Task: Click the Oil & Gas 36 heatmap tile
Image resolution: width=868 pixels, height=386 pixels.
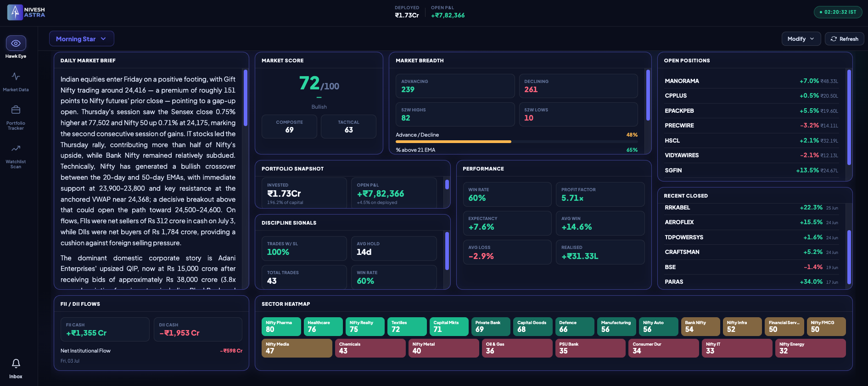Action: pyautogui.click(x=517, y=348)
